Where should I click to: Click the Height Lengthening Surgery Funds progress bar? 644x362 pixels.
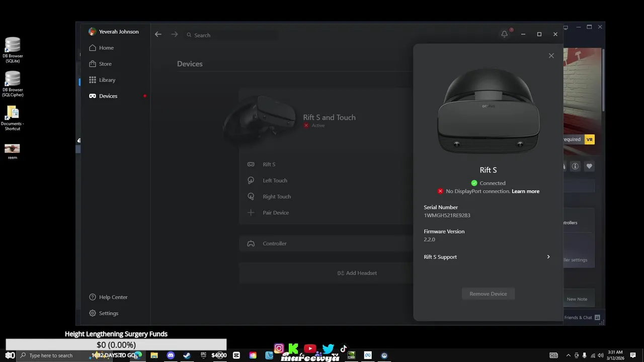pyautogui.click(x=116, y=345)
